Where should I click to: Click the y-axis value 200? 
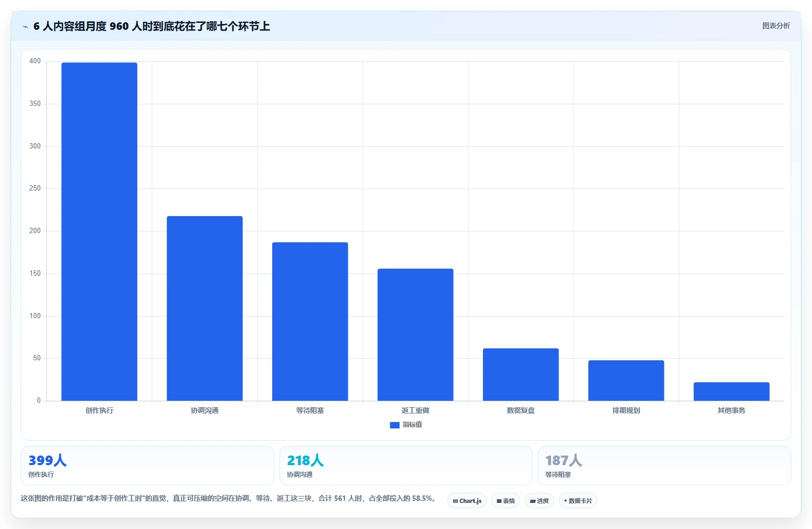pos(35,231)
